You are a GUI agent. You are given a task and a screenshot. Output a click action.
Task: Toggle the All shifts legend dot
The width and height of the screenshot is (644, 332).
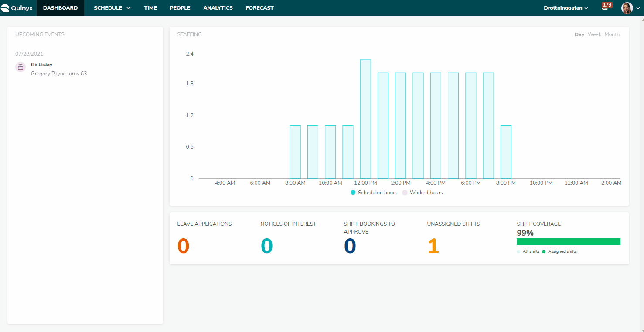coord(518,251)
